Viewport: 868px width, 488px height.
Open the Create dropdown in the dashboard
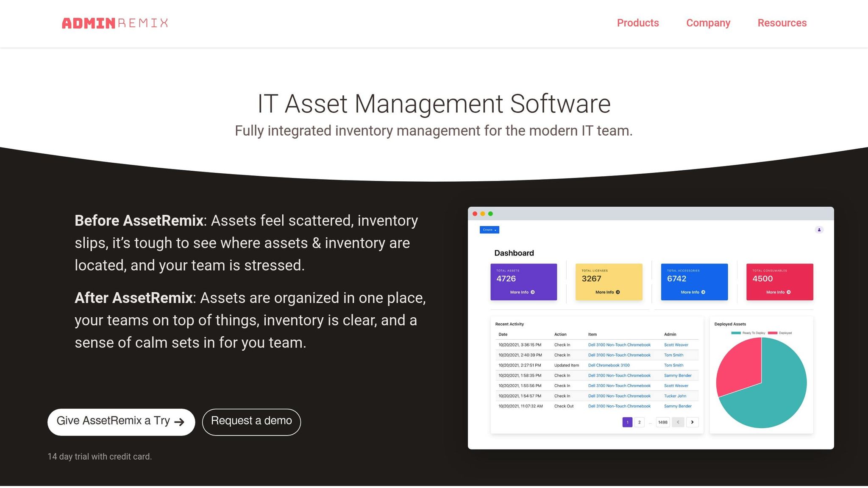pos(489,230)
